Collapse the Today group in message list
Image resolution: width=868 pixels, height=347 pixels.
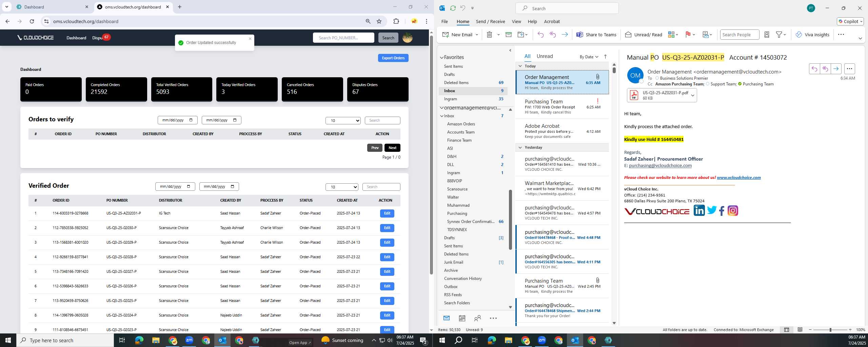520,66
